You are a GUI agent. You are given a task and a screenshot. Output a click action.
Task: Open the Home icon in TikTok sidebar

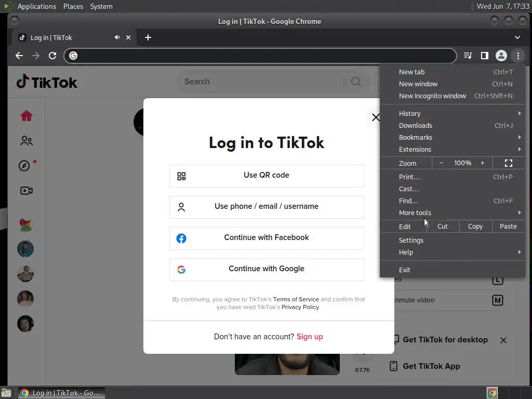coord(26,116)
